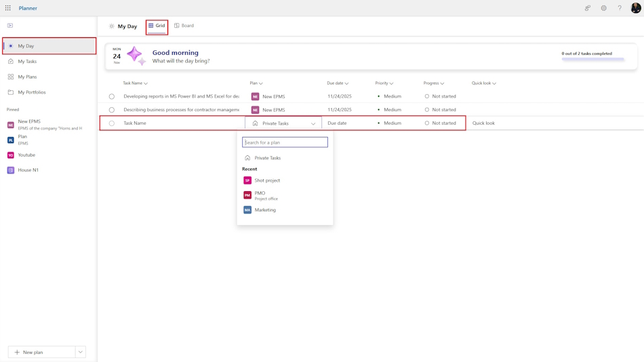
Task: Click the Youtube pinned plan icon
Action: [11, 155]
